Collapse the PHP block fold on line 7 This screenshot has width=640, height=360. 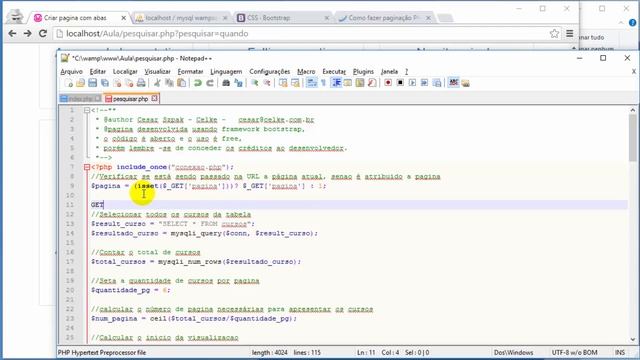point(87,167)
